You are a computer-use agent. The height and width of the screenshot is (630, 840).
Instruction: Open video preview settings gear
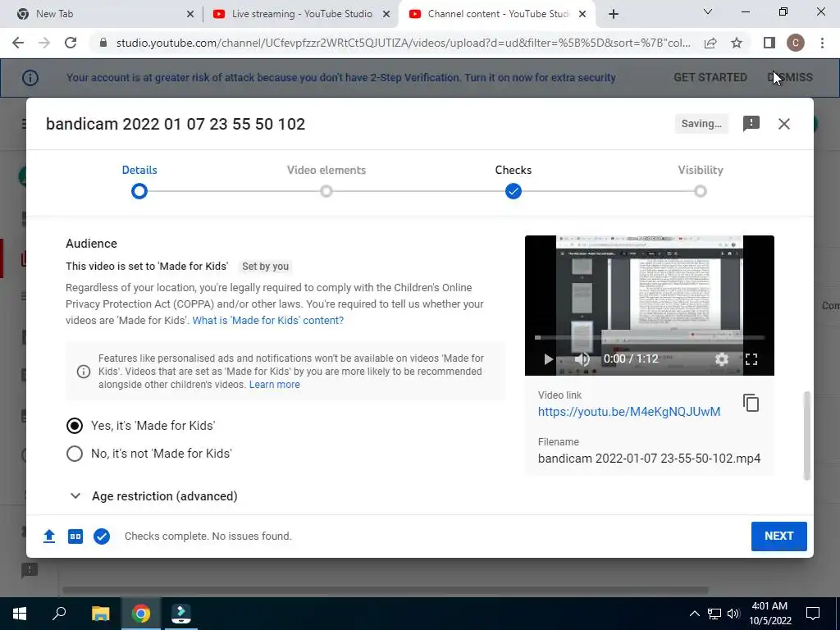(722, 359)
